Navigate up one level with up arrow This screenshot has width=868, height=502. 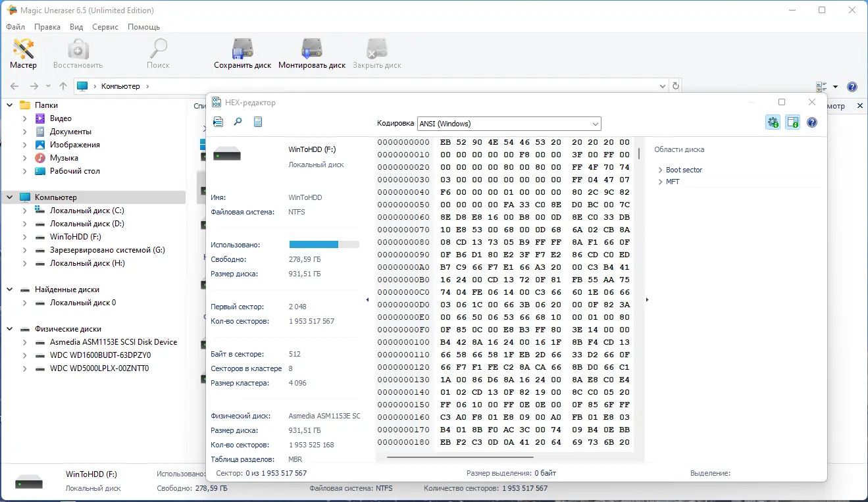pos(63,86)
